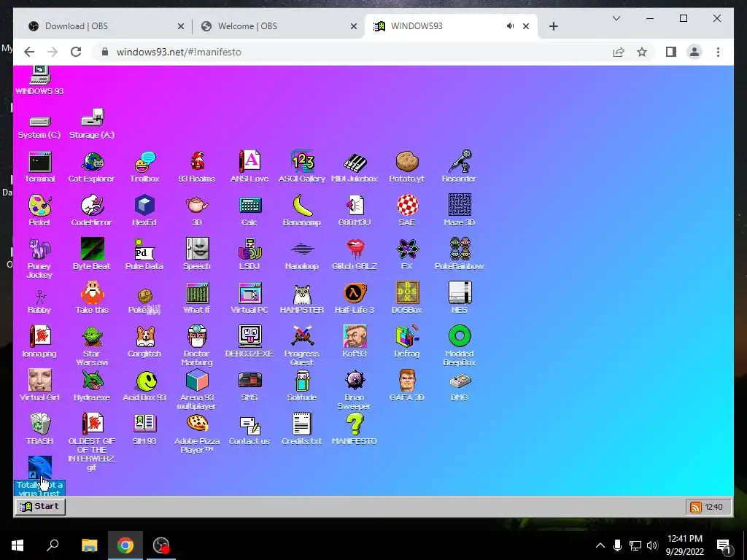Open a new Chrome tab
Screen dimensions: 747x560
tap(553, 26)
